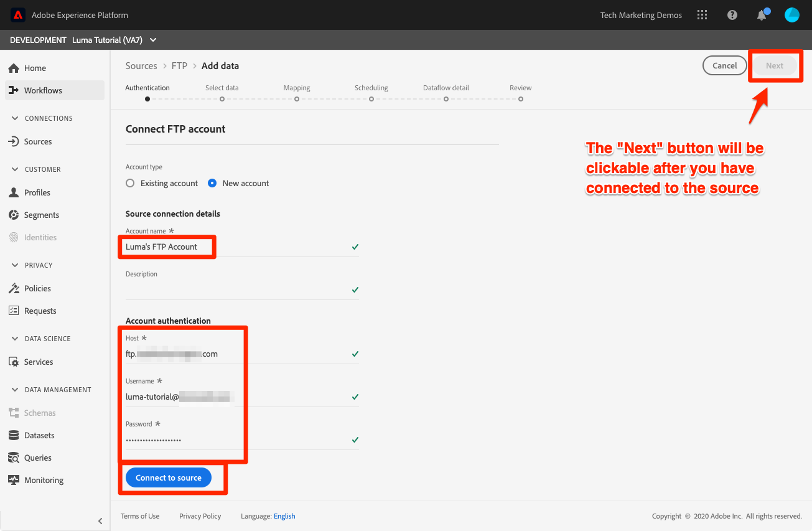812x531 pixels.
Task: Click the Workflows icon in sidebar
Action: [x=14, y=90]
